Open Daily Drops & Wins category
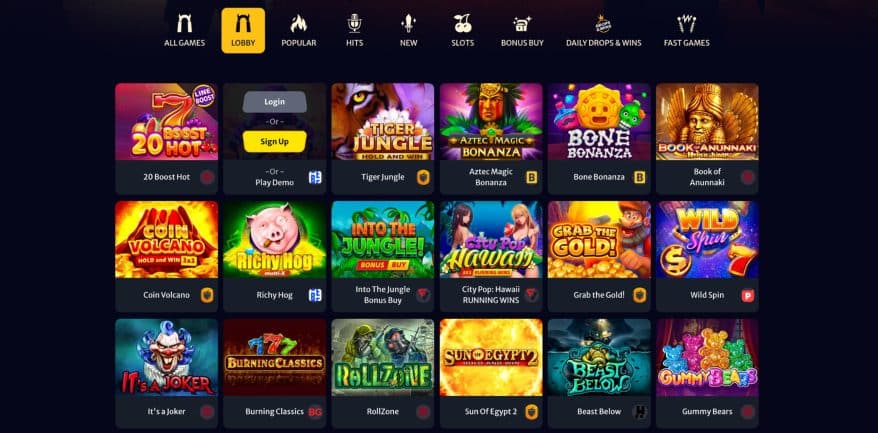 click(x=604, y=31)
